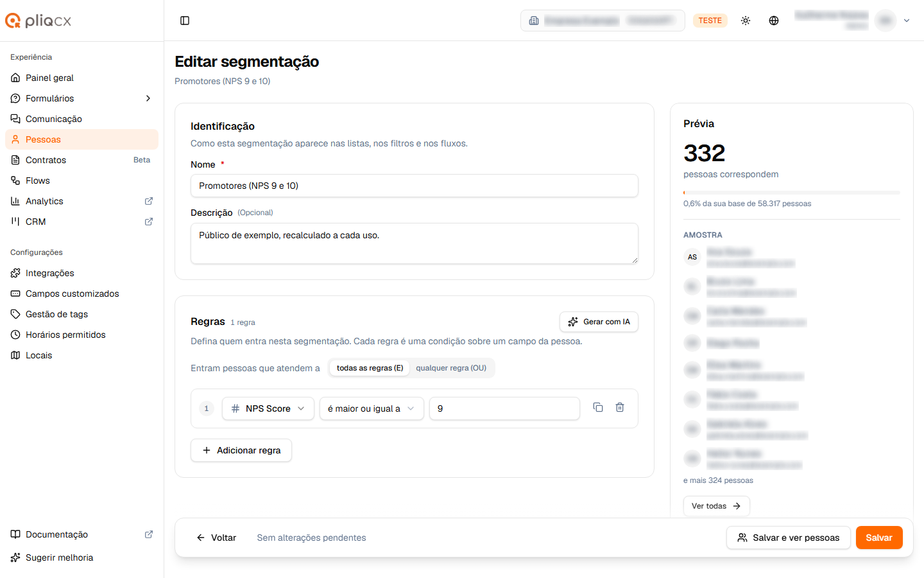This screenshot has height=578, width=924.
Task: Open language selector globe icon
Action: (774, 21)
